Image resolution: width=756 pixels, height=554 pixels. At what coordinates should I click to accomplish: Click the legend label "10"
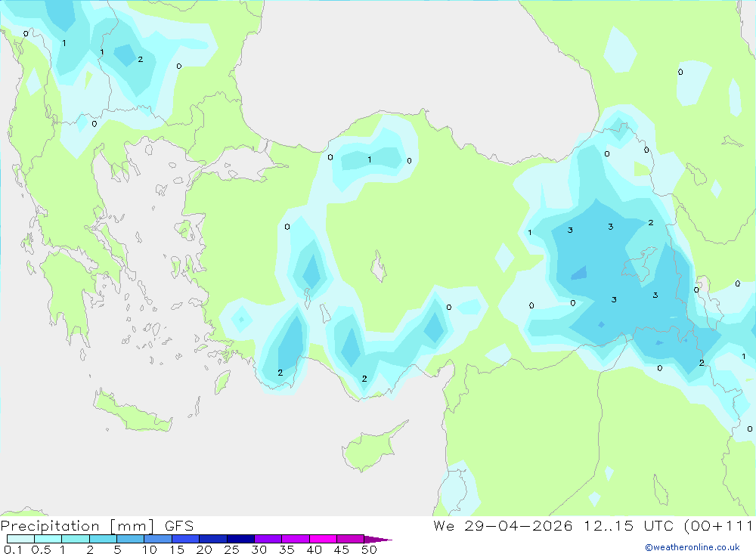150,549
